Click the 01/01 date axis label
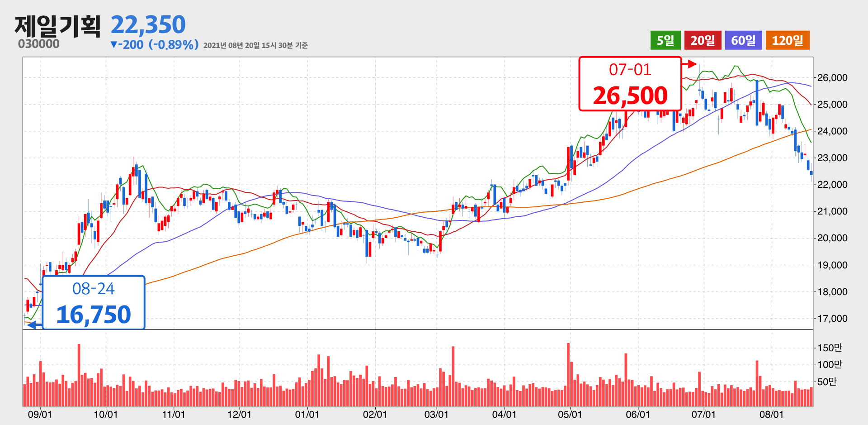The image size is (868, 425). (x=307, y=415)
